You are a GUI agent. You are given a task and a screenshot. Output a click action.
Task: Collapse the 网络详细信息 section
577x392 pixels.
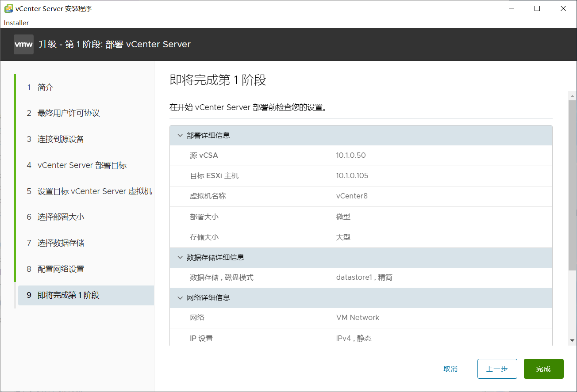(180, 297)
